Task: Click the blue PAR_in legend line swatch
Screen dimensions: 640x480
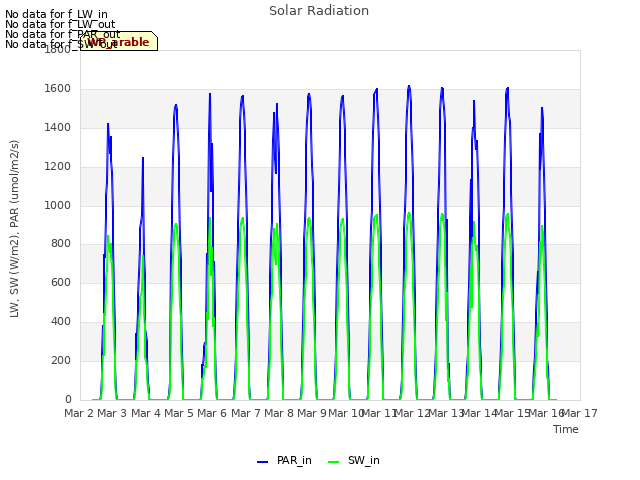Action: (262, 462)
